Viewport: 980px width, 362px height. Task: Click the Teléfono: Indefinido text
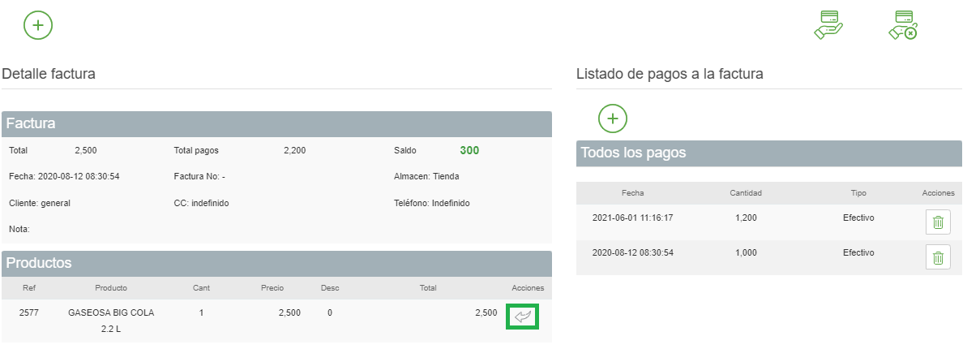[432, 203]
